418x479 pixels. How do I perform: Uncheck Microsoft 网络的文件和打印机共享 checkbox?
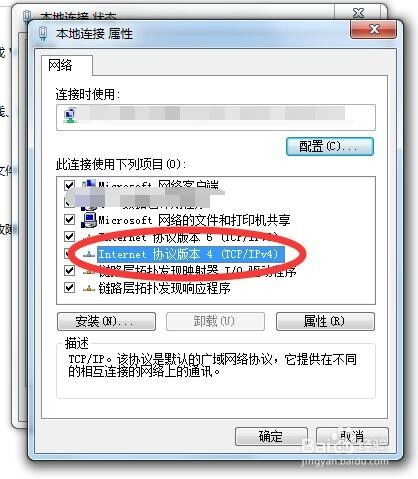69,219
